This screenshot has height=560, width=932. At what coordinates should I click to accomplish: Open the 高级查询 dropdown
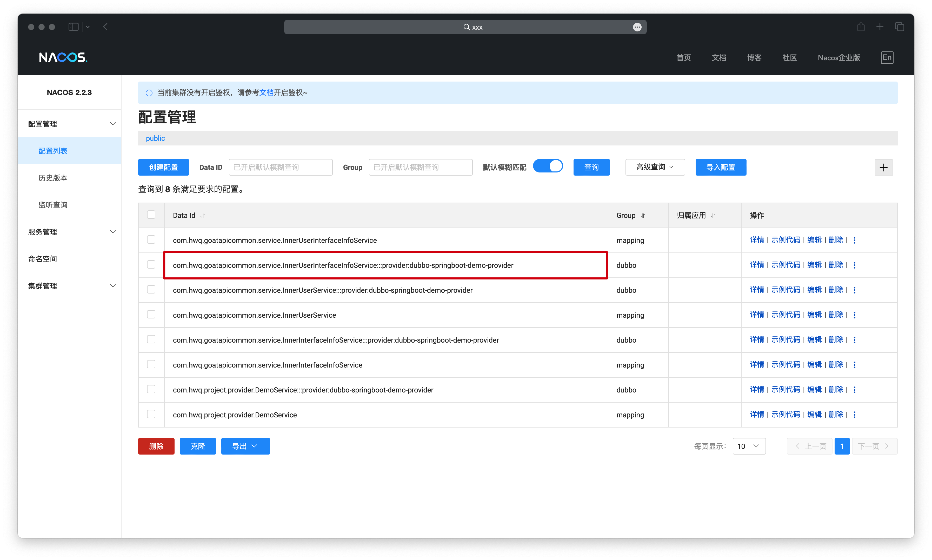point(655,167)
